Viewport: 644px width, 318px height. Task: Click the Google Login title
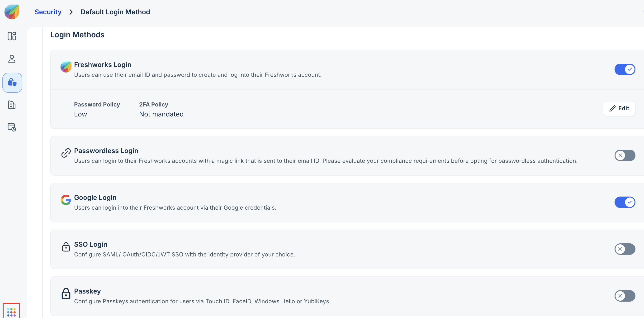(x=95, y=198)
